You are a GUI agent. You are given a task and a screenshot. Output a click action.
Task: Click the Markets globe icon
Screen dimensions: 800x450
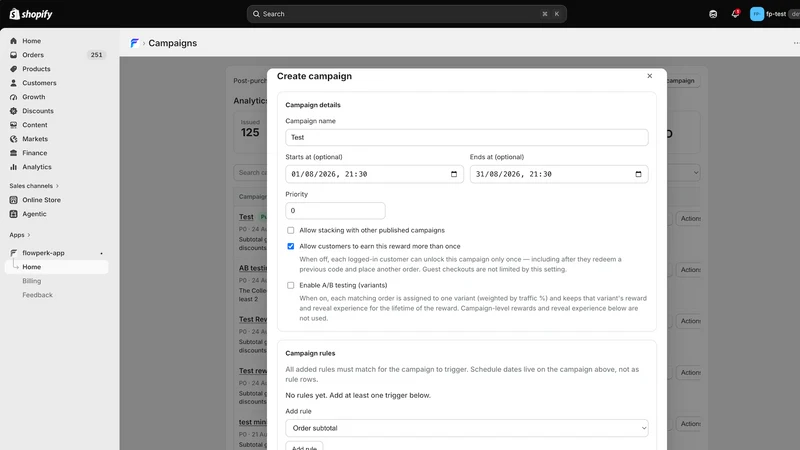tap(13, 139)
